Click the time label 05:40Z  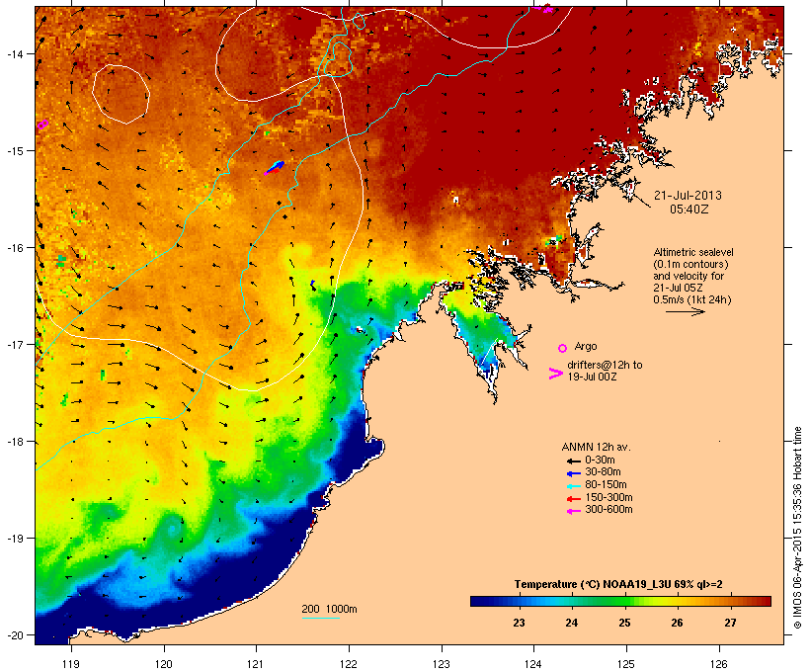[x=689, y=210]
